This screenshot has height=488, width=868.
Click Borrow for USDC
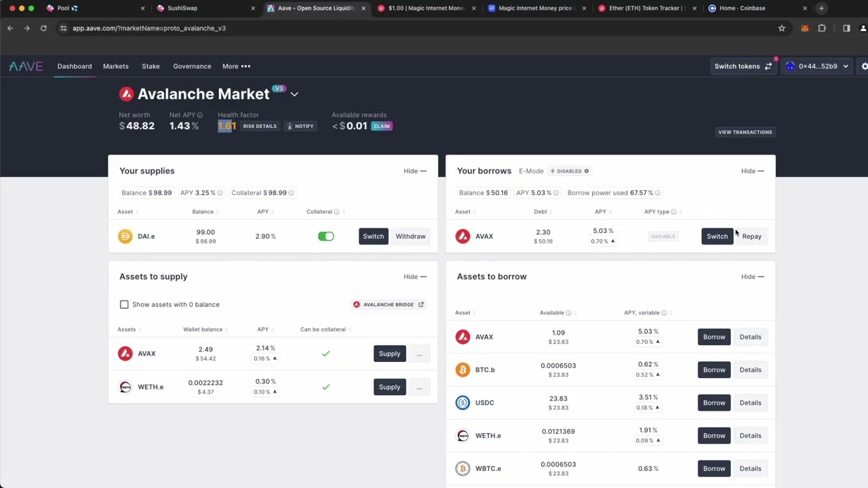[x=714, y=403]
